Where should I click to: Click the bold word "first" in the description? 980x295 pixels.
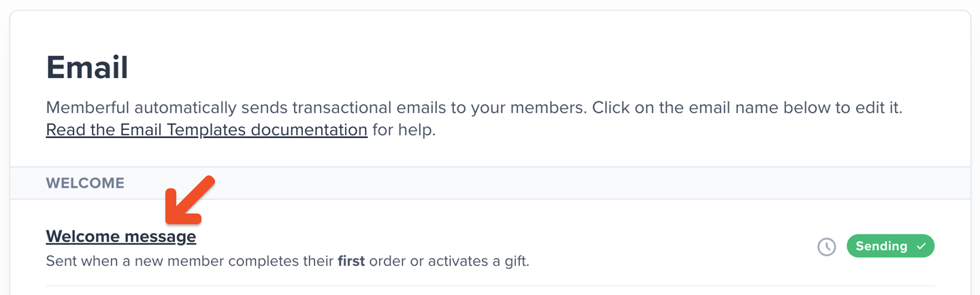point(351,261)
